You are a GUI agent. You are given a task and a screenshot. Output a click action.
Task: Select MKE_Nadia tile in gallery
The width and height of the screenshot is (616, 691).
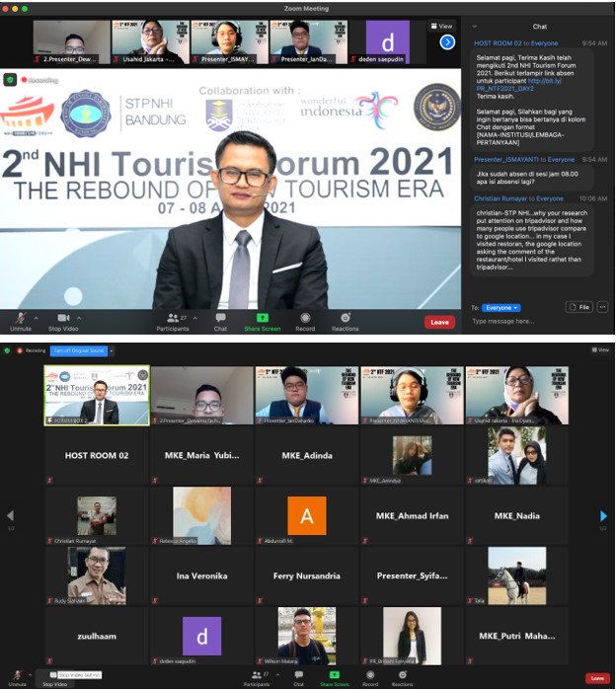click(517, 516)
